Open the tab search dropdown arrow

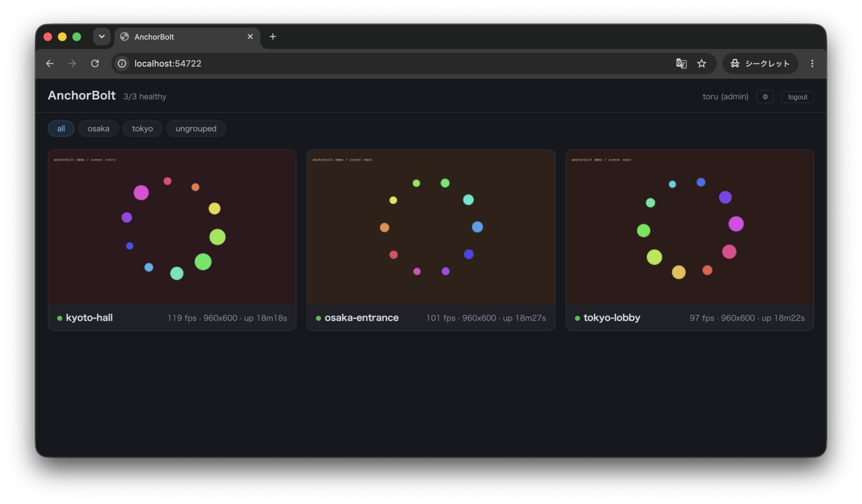click(x=101, y=37)
